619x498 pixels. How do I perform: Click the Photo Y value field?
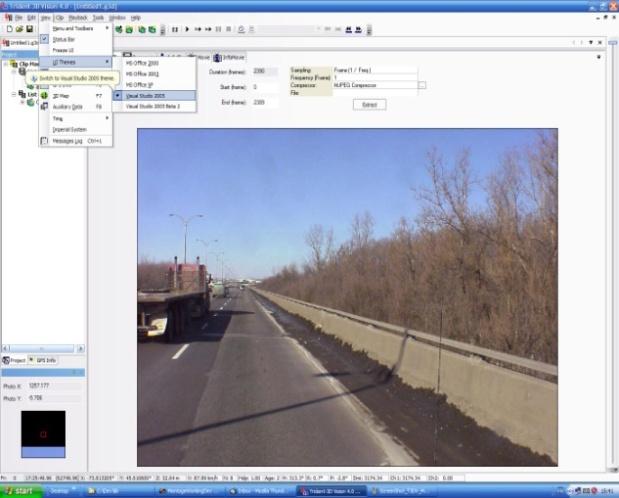coord(54,398)
